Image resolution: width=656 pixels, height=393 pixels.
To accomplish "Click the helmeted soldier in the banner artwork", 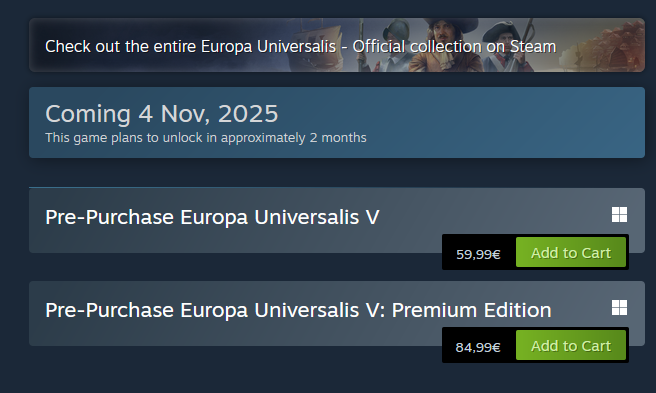I will click(395, 46).
